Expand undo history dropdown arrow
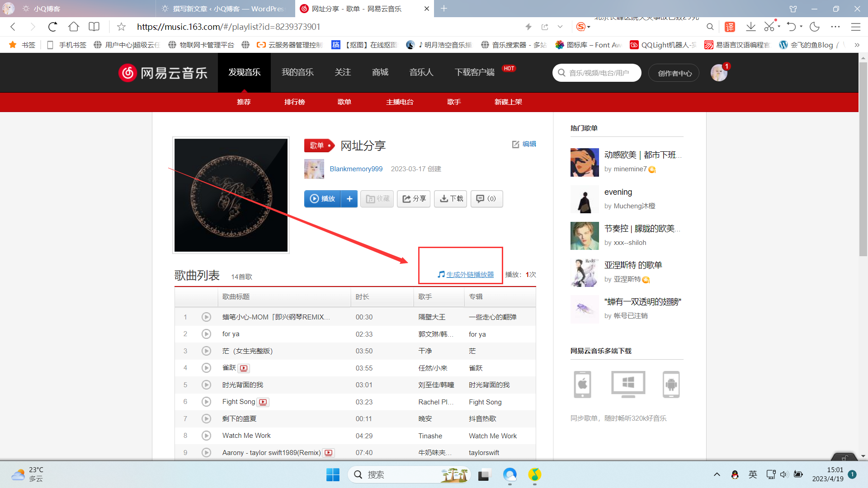 click(801, 26)
